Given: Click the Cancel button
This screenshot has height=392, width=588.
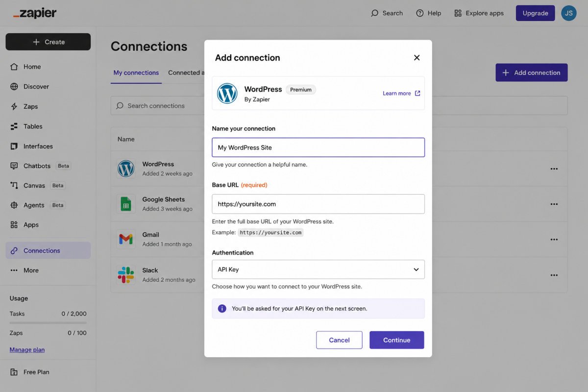Looking at the screenshot, I should point(339,340).
